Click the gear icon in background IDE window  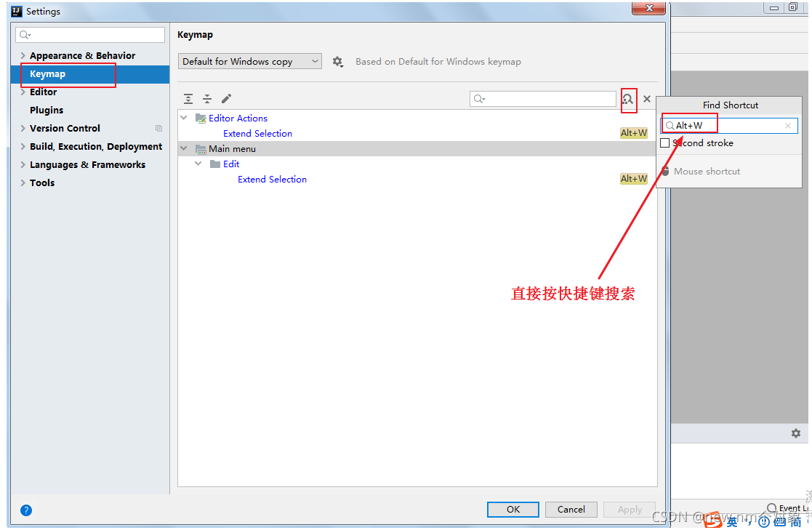796,433
